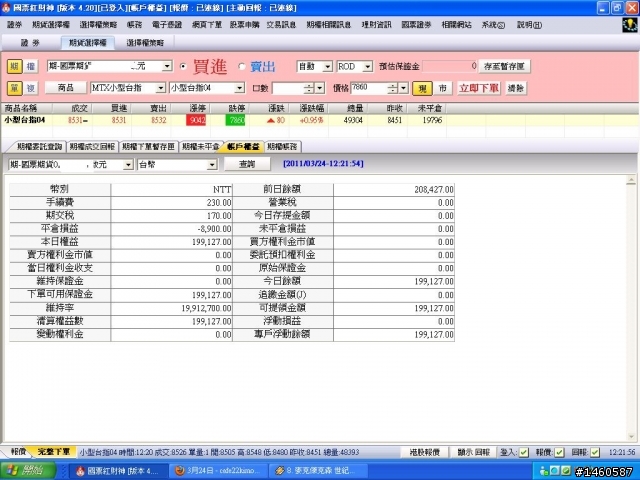
Task: Uncheck the 回報 checkbox in status bar
Action: (595, 452)
